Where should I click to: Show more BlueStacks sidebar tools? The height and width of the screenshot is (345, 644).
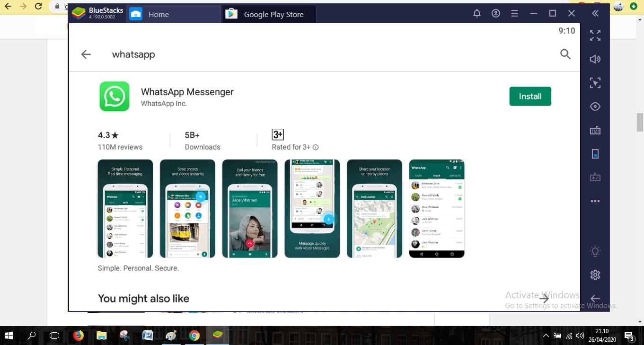pyautogui.click(x=595, y=201)
